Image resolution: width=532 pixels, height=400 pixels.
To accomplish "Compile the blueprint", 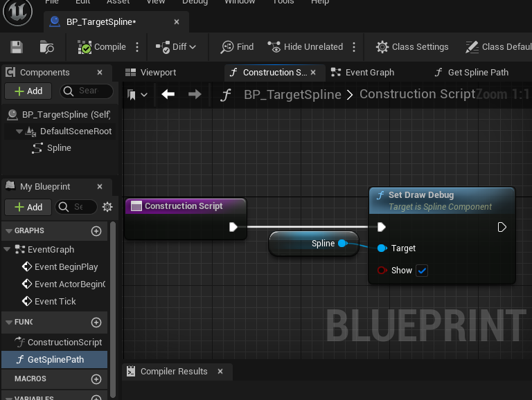I will tap(102, 47).
